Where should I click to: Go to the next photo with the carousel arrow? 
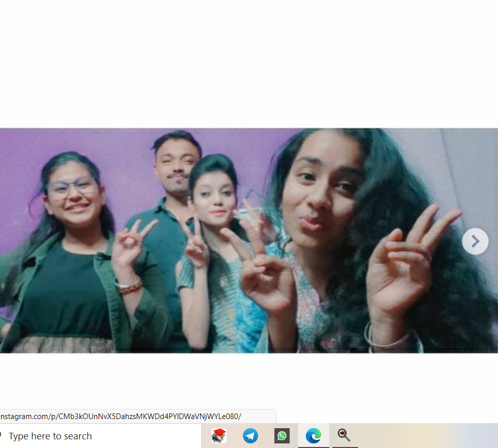475,241
